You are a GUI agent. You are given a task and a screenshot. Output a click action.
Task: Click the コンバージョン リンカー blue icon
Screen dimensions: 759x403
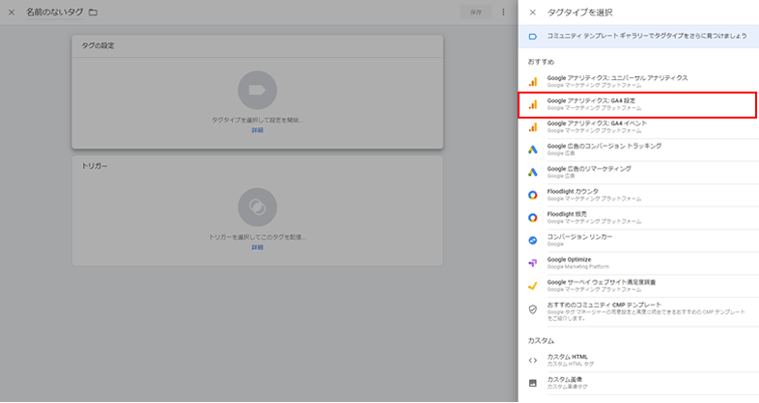pos(532,240)
